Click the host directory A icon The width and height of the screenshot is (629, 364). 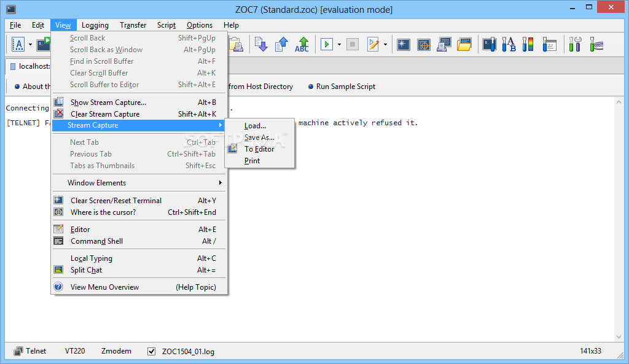[18, 44]
